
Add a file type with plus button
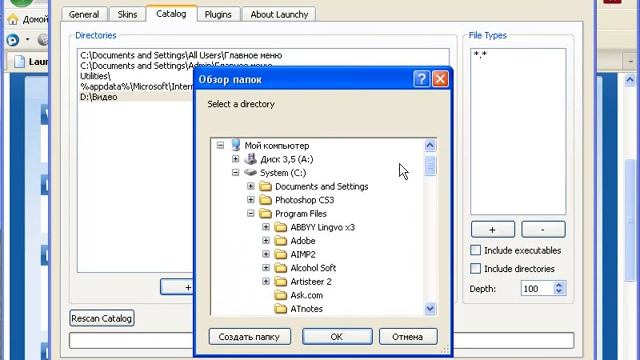(493, 229)
